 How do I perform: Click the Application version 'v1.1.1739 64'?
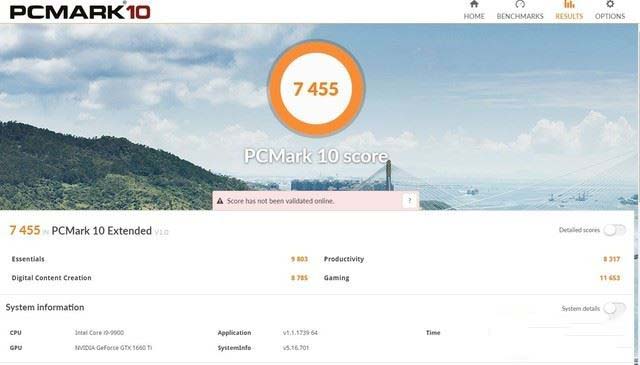pyautogui.click(x=300, y=333)
